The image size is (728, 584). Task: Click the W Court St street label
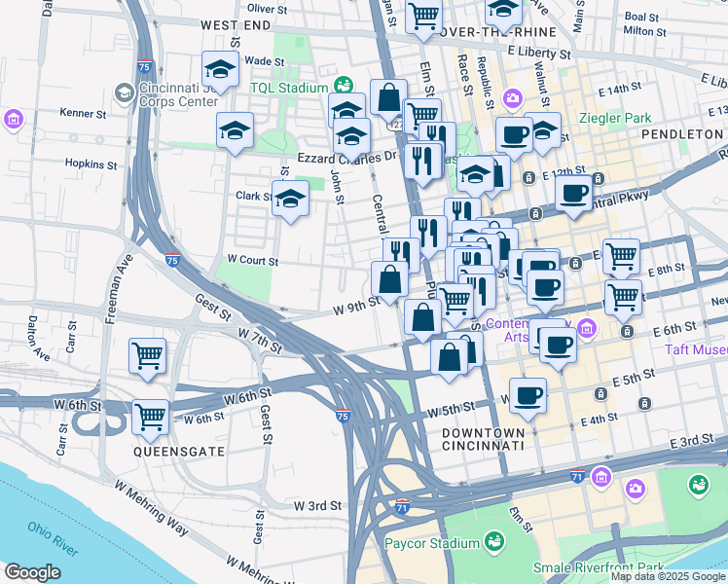point(253,261)
